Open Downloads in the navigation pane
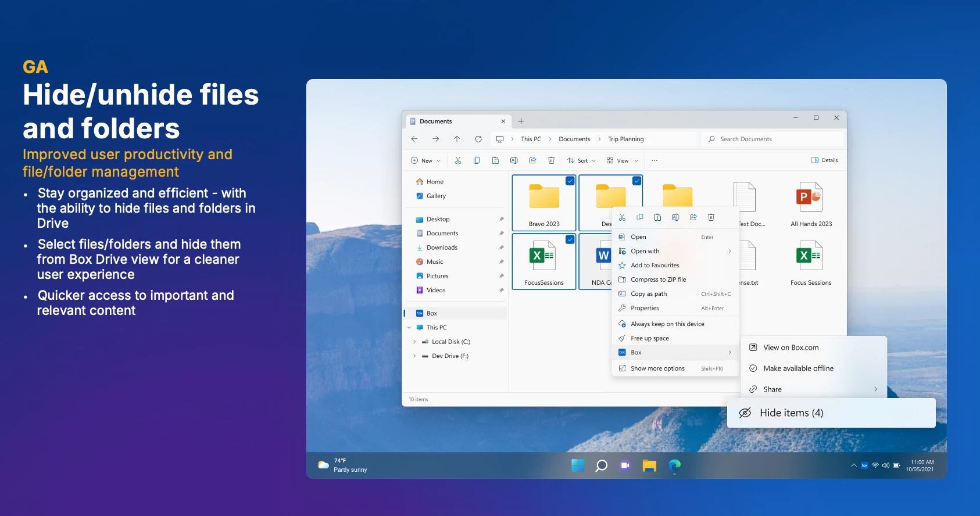Screen dimensions: 980x516 [455, 248]
